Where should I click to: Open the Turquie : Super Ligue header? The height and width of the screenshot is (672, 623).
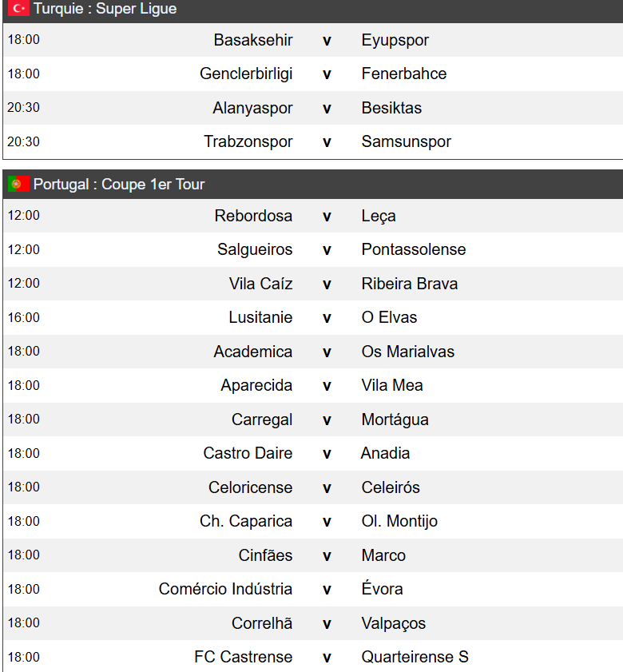pyautogui.click(x=105, y=10)
